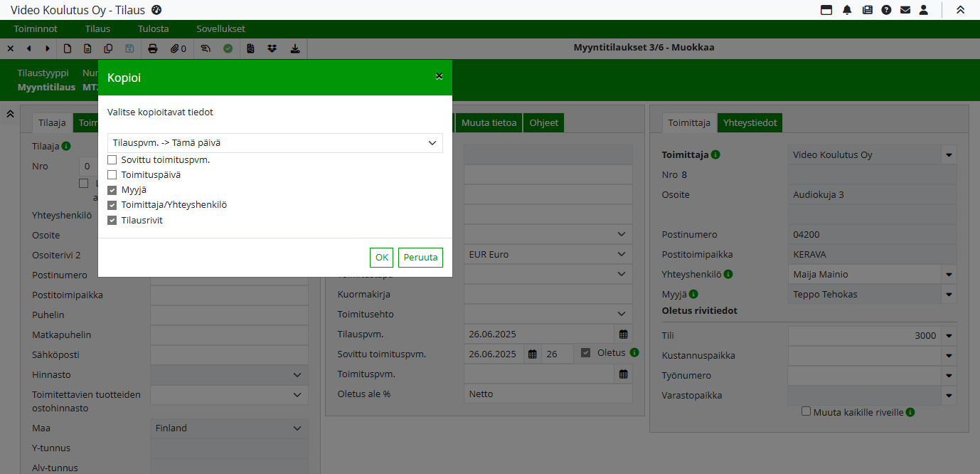Confirm the copy dialog with OK
Screen dimensions: 980x474
click(381, 258)
